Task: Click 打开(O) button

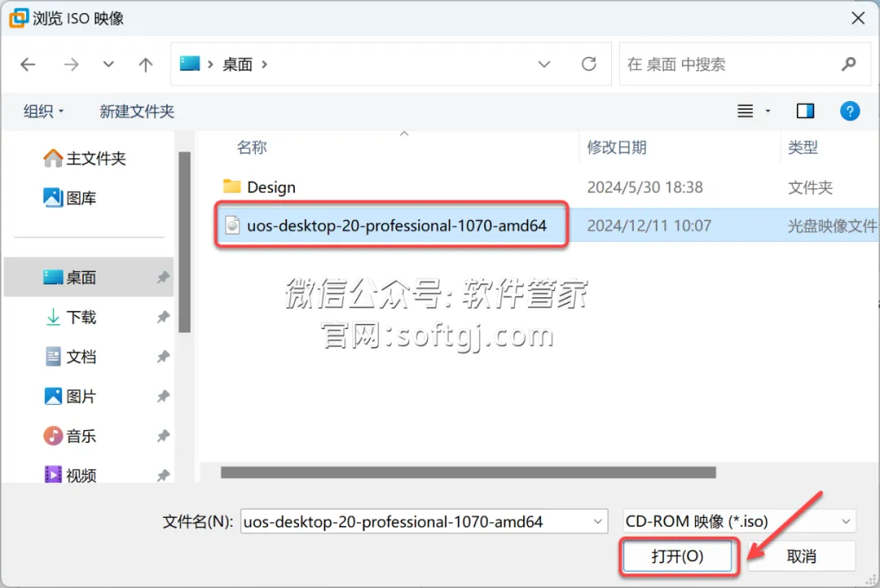Action: click(x=677, y=556)
